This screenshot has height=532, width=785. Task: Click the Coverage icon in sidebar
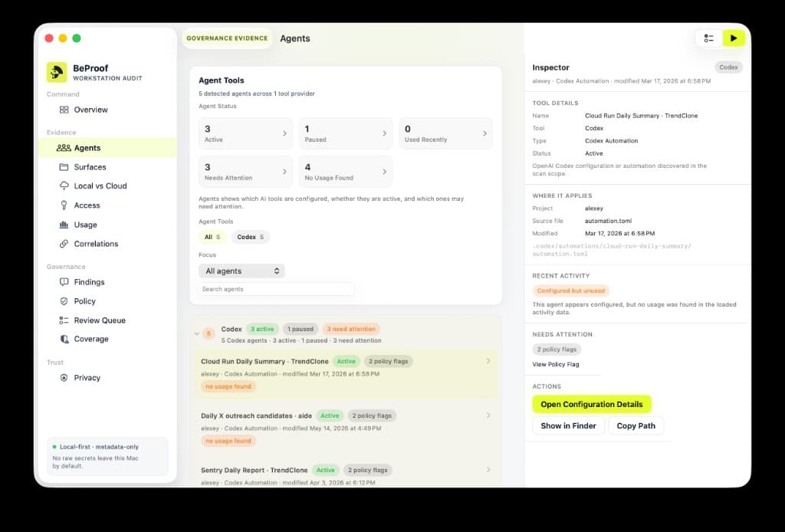pyautogui.click(x=64, y=339)
